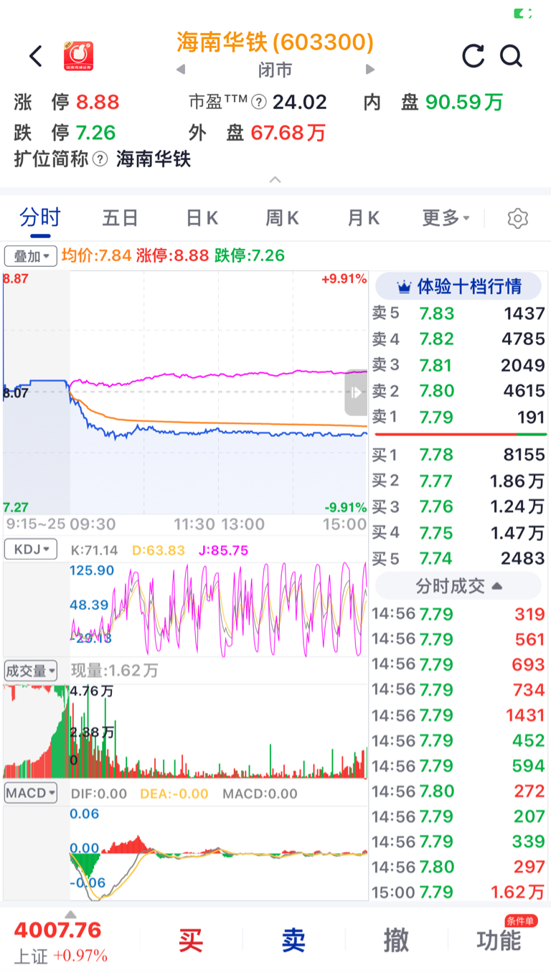Switch to the 月K tab
The image size is (551, 980).
[x=363, y=218]
